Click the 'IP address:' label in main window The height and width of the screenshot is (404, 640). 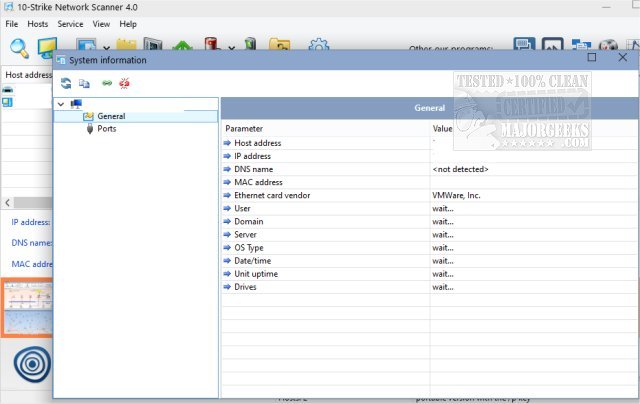pyautogui.click(x=31, y=222)
